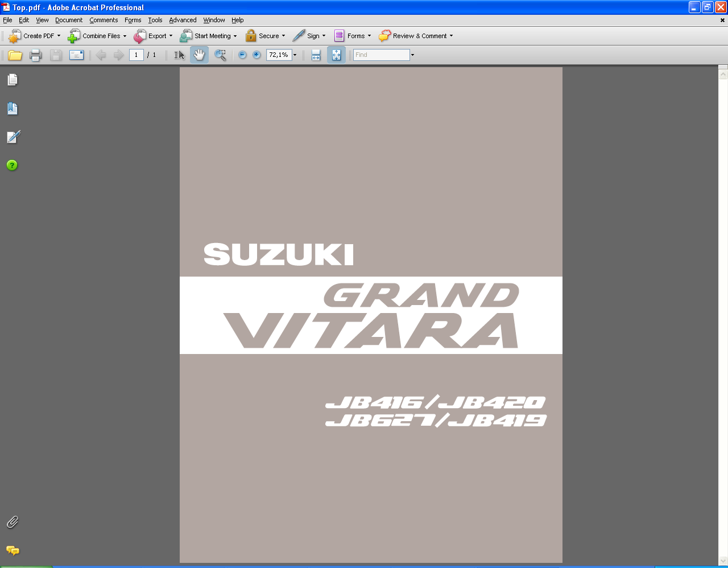Image resolution: width=728 pixels, height=568 pixels.
Task: Open the Attachments paperclip panel
Action: click(13, 522)
